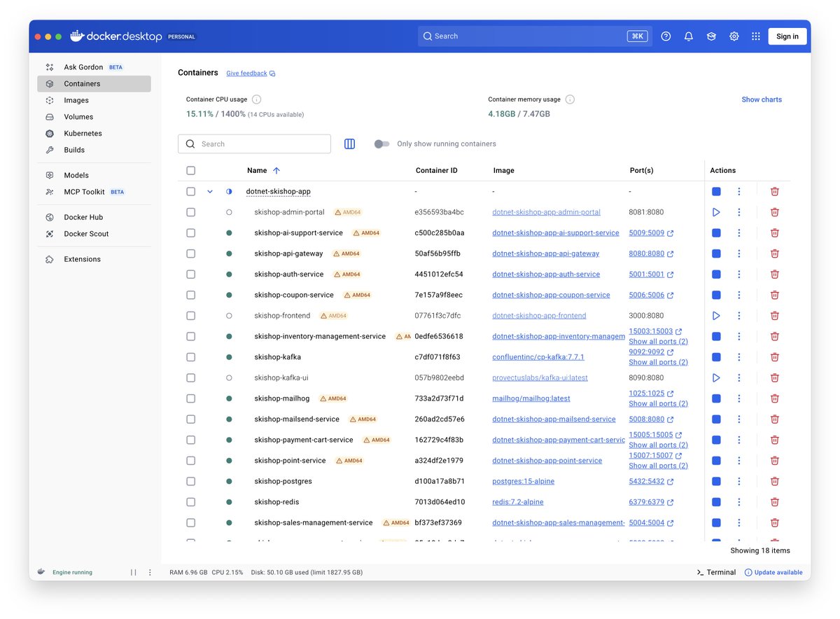Stop the skishop-postgres container
840x619 pixels.
tap(716, 482)
